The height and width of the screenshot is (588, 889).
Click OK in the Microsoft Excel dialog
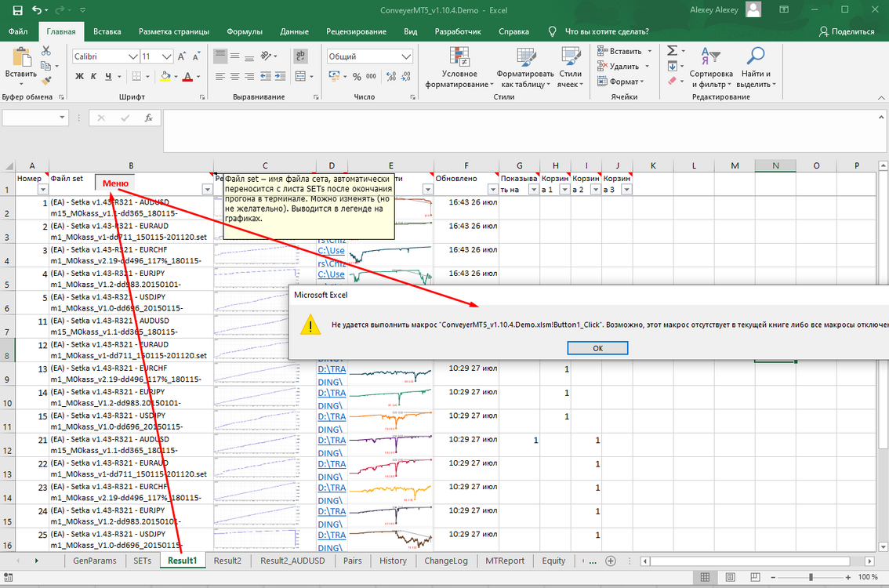click(x=597, y=348)
